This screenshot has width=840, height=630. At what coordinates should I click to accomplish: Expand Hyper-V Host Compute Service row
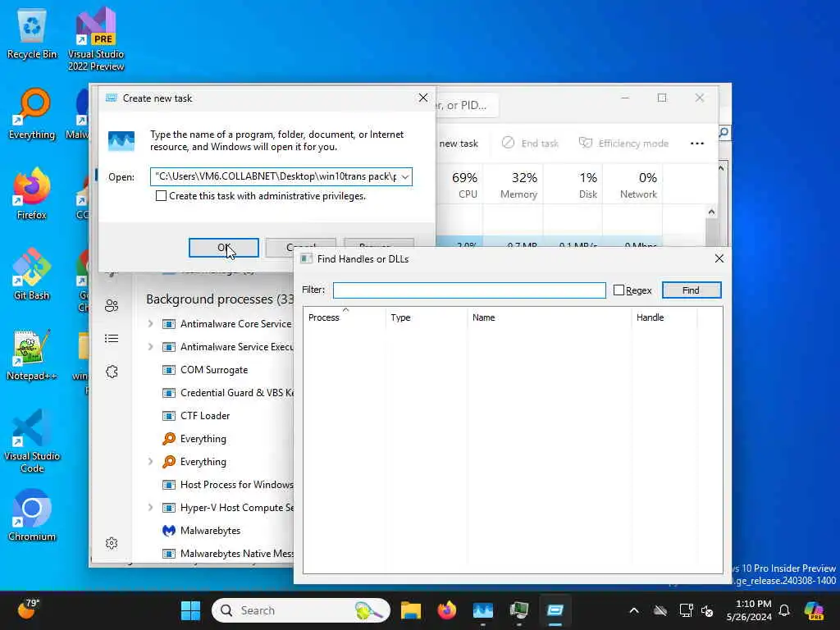coord(151,507)
